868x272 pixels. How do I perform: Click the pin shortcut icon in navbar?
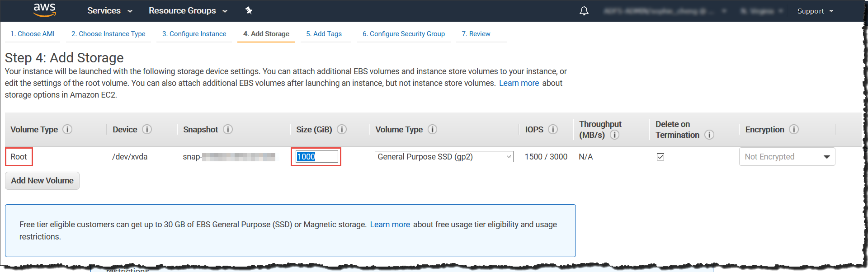[x=249, y=10]
